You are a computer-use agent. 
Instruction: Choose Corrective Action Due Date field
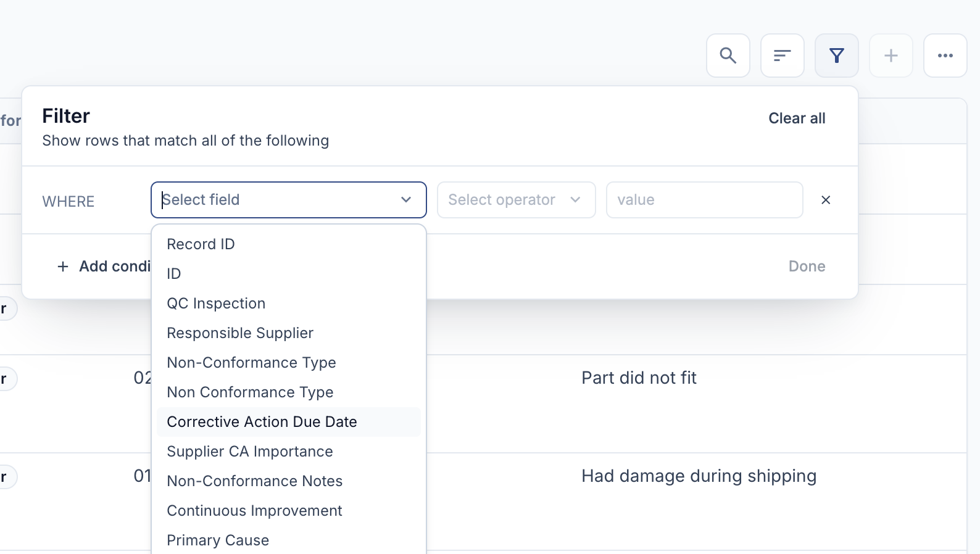tap(289, 422)
